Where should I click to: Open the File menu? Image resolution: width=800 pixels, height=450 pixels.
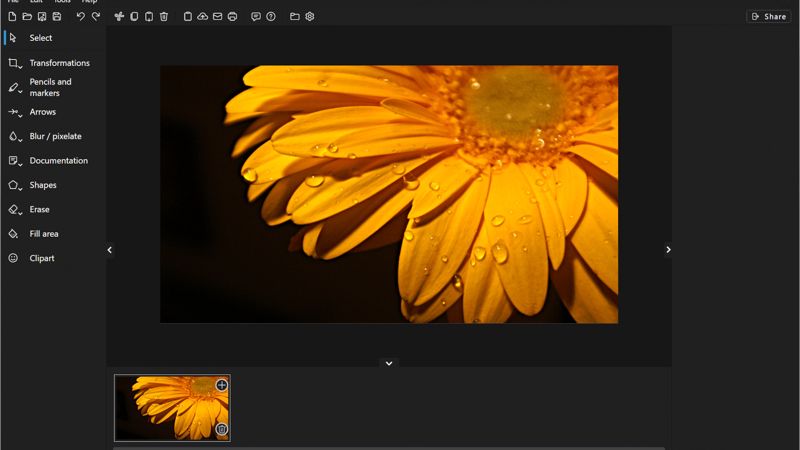(13, 2)
